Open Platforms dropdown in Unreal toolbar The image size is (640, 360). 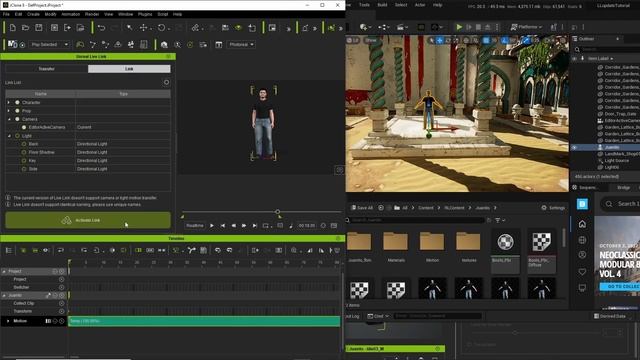coord(526,27)
